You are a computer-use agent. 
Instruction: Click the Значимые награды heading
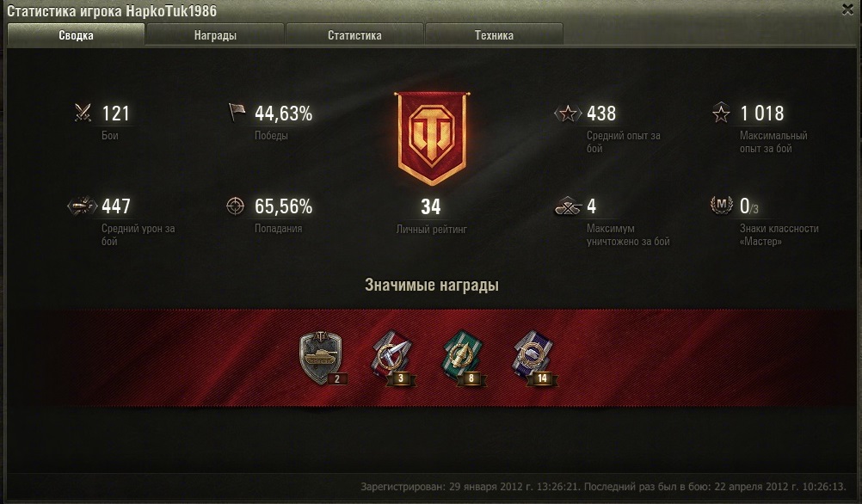[432, 285]
